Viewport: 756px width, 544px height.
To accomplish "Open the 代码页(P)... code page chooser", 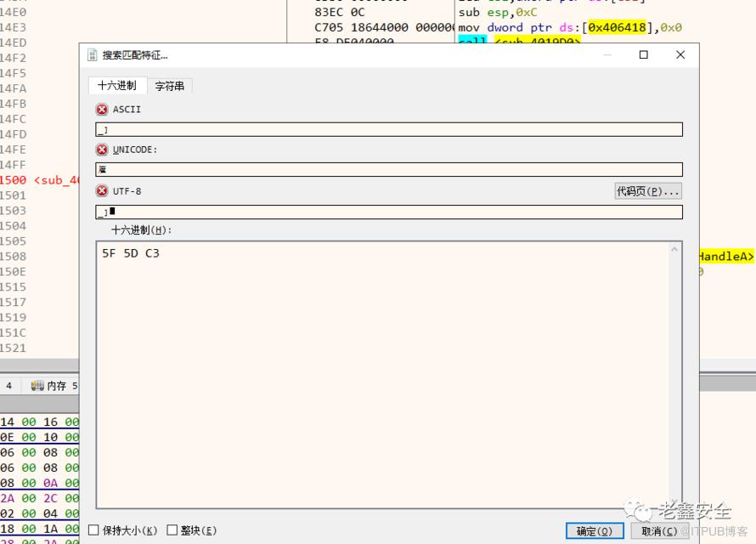I will [x=647, y=191].
